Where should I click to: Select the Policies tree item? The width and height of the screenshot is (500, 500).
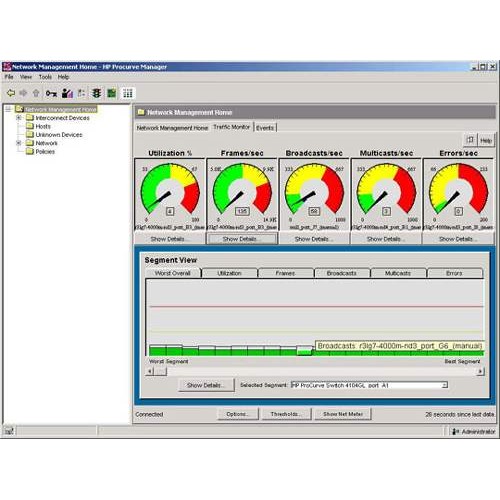click(x=45, y=152)
